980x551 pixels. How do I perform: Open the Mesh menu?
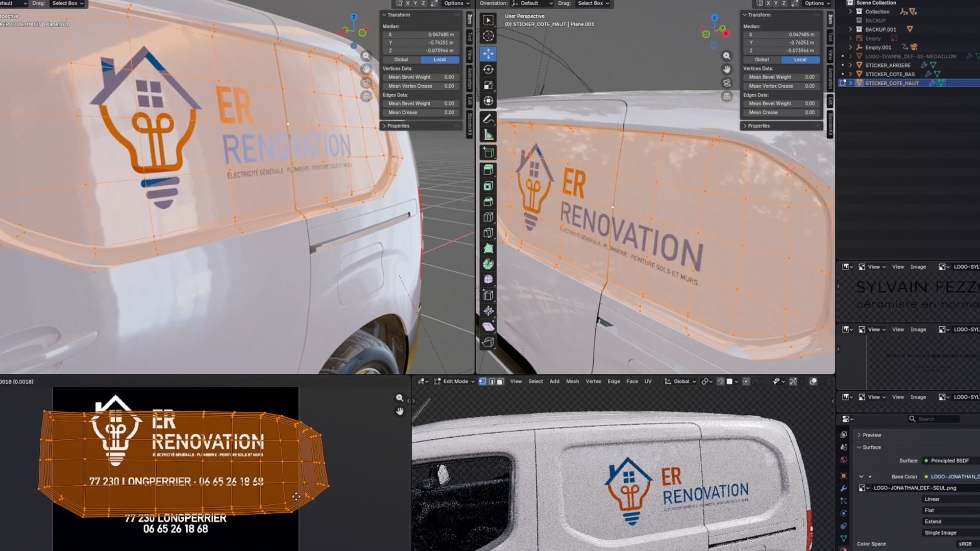(572, 382)
